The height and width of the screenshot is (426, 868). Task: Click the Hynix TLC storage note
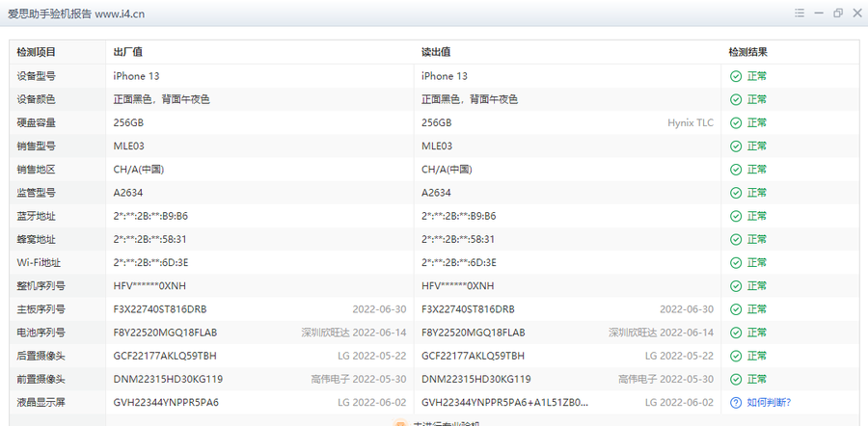point(691,122)
